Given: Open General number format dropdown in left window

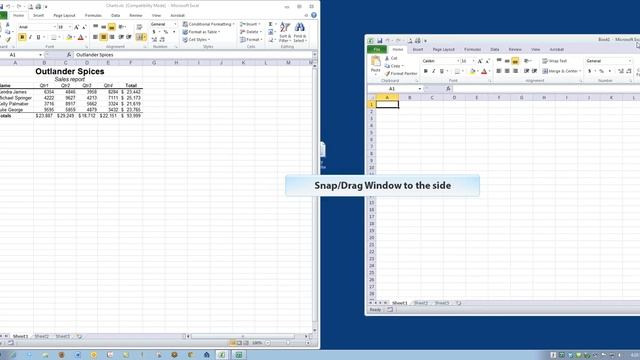Looking at the screenshot, I should pos(175,24).
